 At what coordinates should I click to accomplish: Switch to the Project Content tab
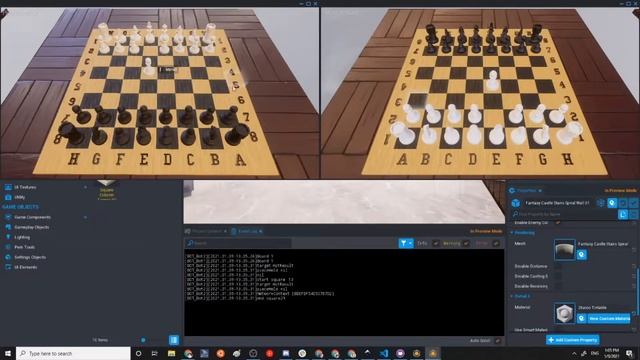(x=207, y=231)
